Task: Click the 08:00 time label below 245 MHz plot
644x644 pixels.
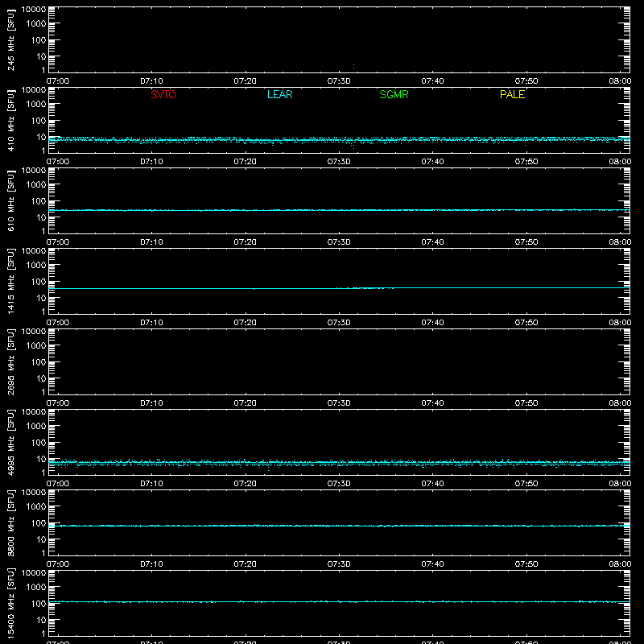Action: pyautogui.click(x=620, y=81)
